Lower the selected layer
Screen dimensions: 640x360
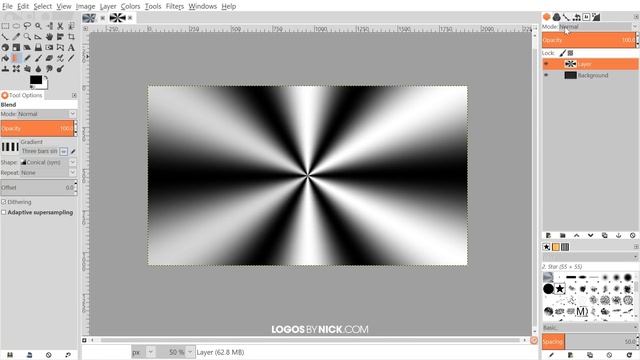tap(591, 236)
